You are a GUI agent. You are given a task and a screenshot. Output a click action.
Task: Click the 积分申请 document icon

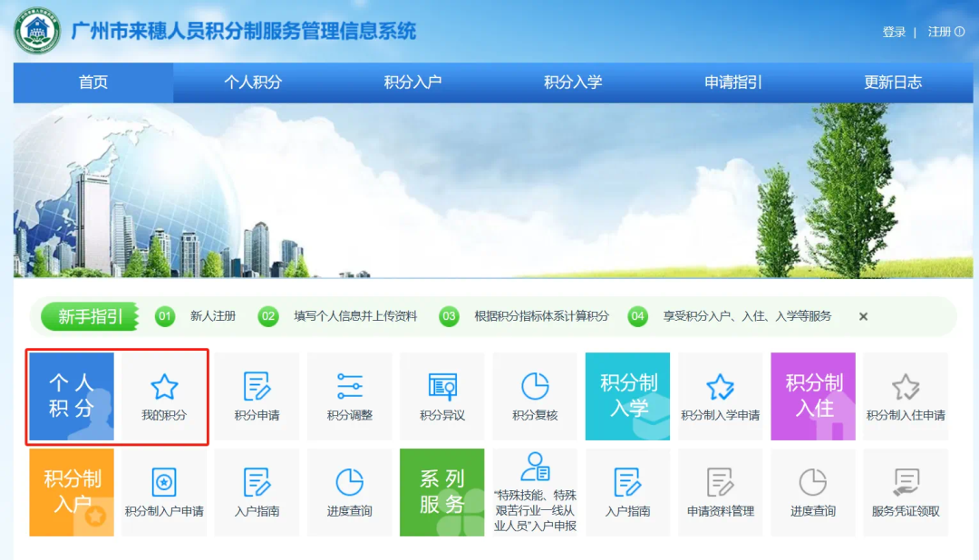(x=257, y=395)
